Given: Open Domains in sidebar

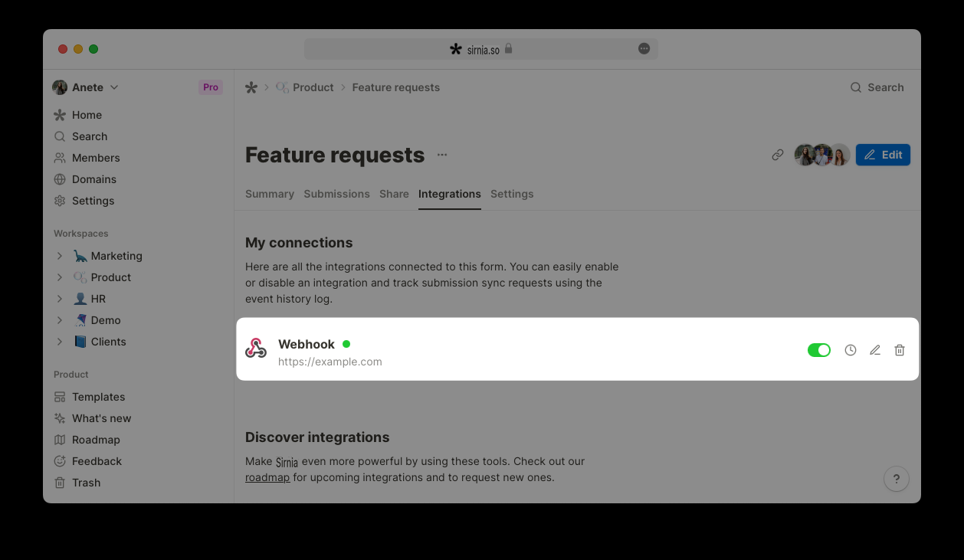Looking at the screenshot, I should point(85,179).
